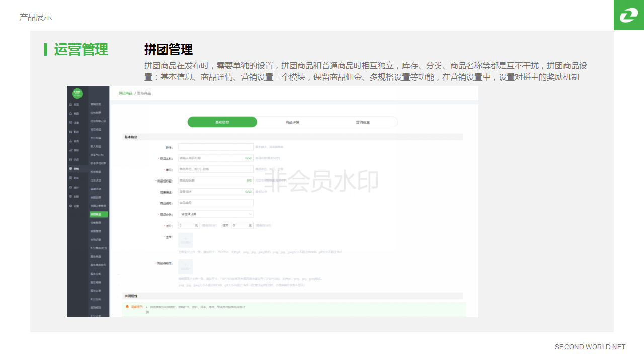Focus the 单位 input field
The image size is (644, 362).
[216, 169]
